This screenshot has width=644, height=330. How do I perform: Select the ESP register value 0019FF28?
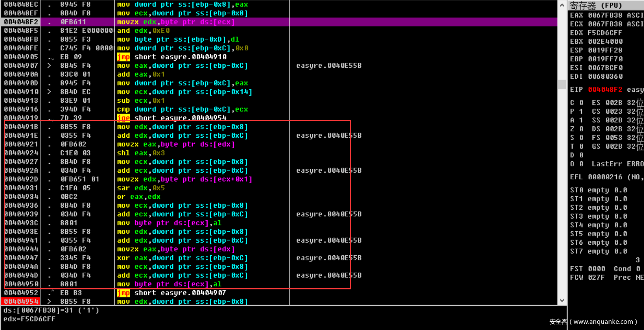coord(606,50)
